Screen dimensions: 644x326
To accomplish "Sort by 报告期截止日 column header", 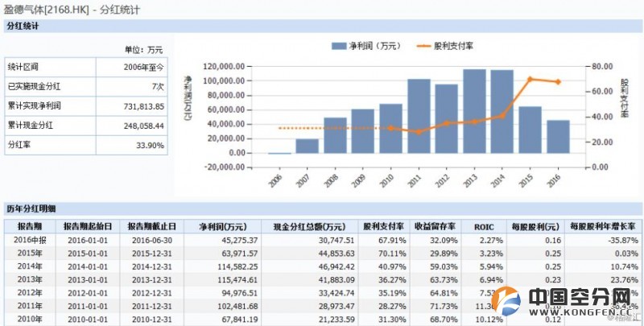I will click(x=151, y=227).
